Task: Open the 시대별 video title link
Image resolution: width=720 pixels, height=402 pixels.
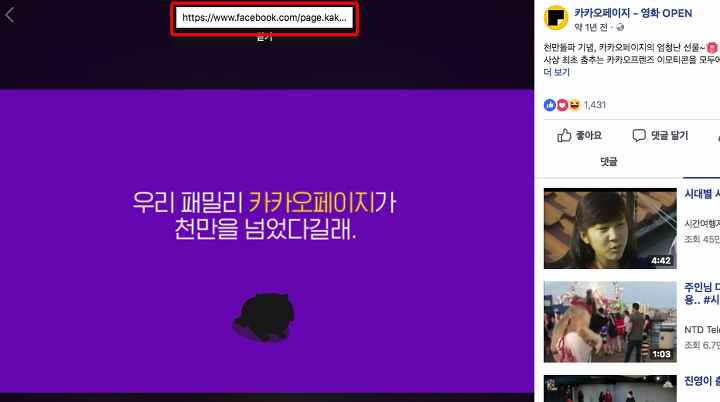Action: pos(702,194)
